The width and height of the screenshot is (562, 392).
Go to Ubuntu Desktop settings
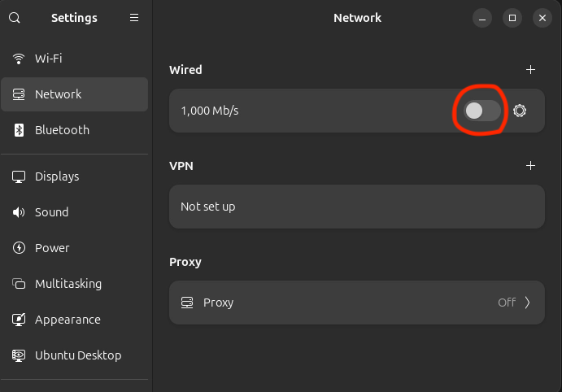click(x=75, y=355)
